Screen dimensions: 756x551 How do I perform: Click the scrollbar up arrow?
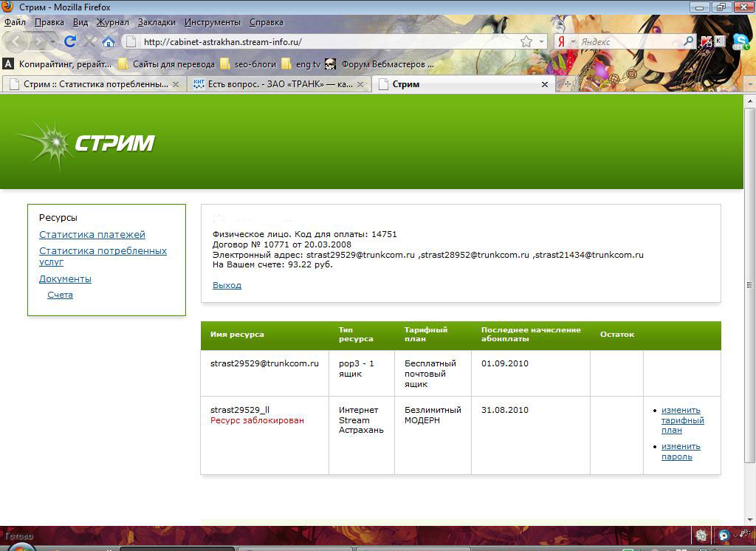(749, 101)
